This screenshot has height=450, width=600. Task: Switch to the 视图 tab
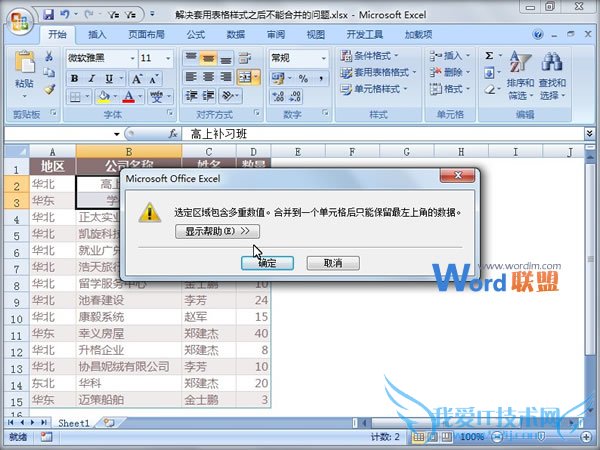(316, 35)
